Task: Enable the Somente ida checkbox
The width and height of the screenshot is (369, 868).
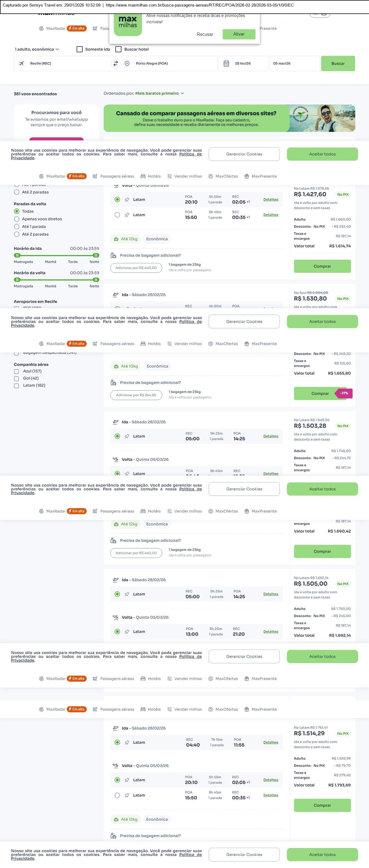Action: pyautogui.click(x=80, y=49)
